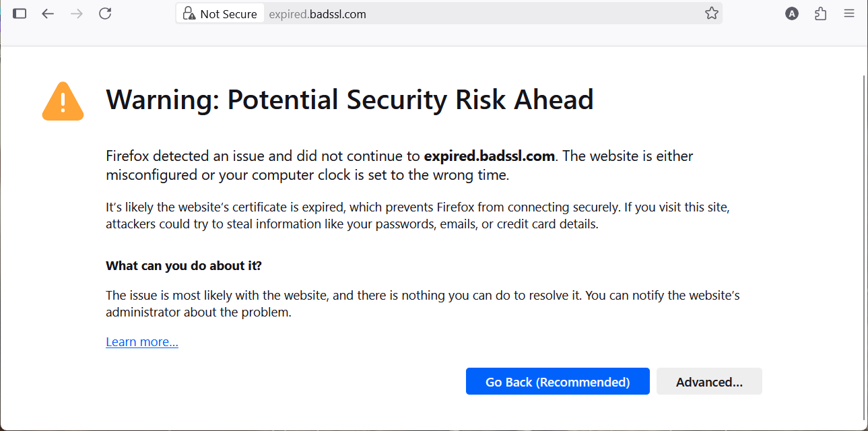Screen dimensions: 868x431
Task: Open the Firefox account icon
Action: pos(792,13)
